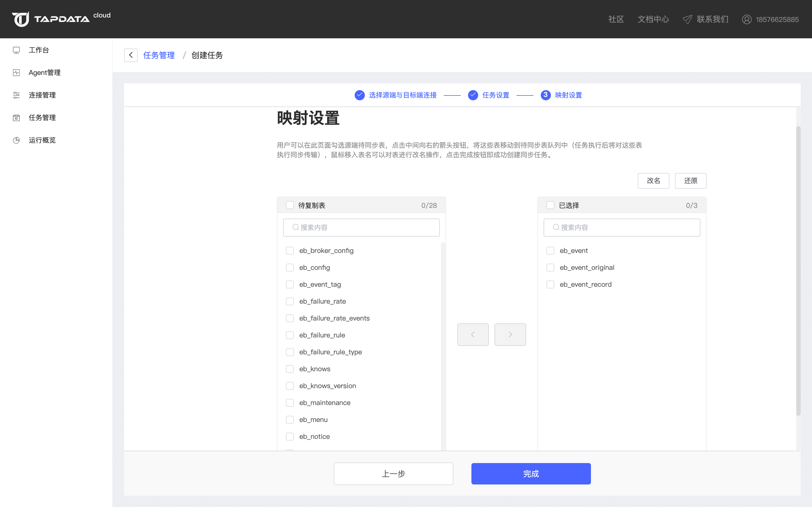Click the blue 完成 button
The height and width of the screenshot is (507, 812).
tap(531, 473)
